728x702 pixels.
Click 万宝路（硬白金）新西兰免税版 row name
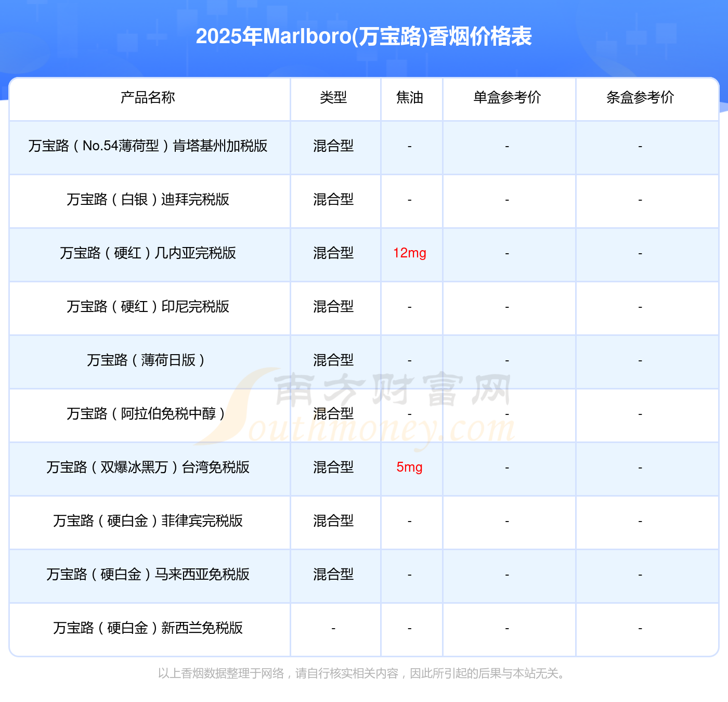point(148,628)
